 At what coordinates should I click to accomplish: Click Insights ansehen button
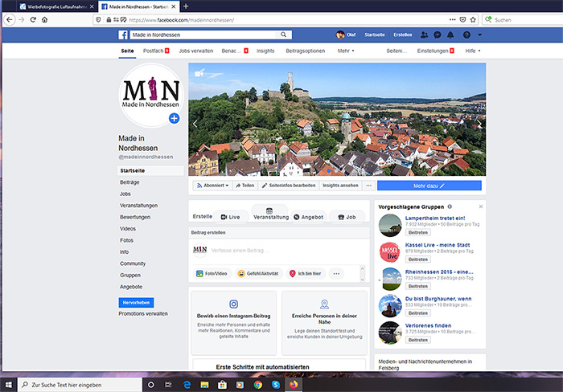click(340, 186)
